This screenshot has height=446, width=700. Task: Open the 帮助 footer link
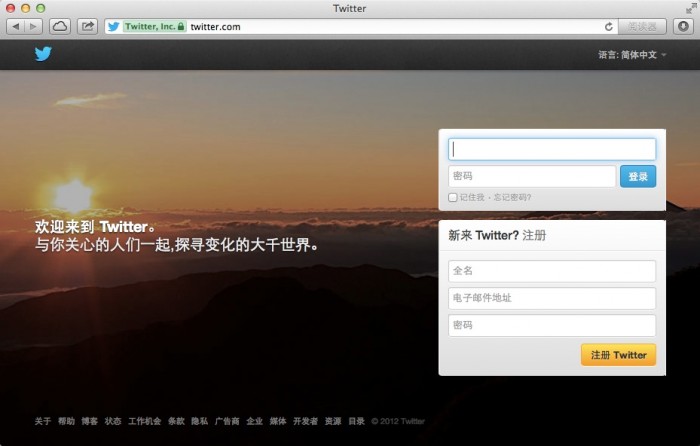(x=66, y=421)
